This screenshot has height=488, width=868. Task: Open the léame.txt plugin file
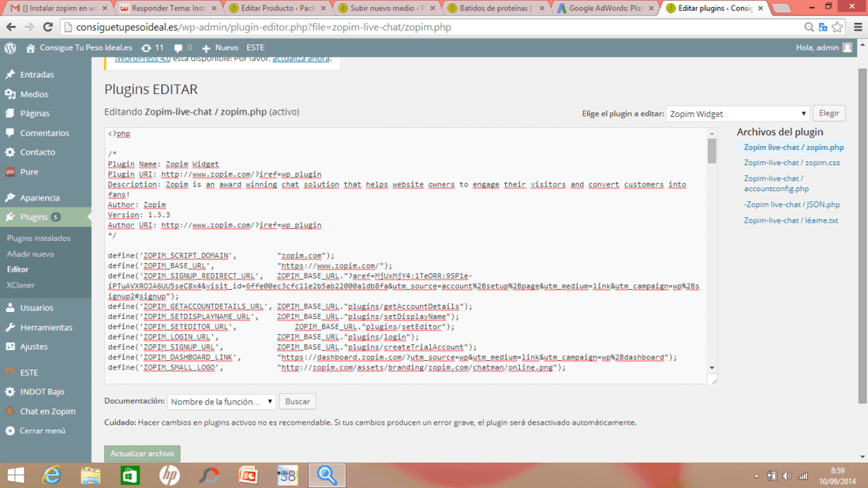[791, 220]
